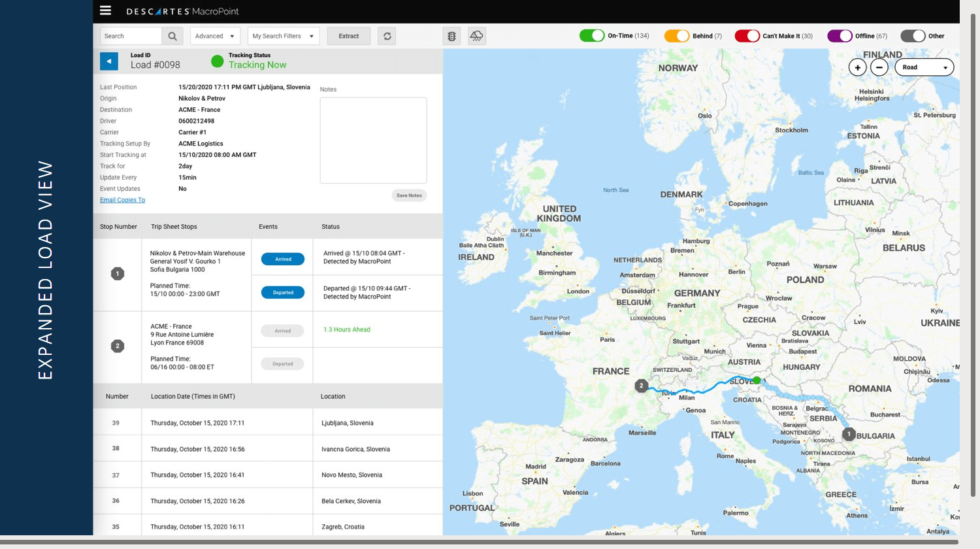980x549 pixels.
Task: Select location row 36 Bela Cerkev
Action: [268, 501]
